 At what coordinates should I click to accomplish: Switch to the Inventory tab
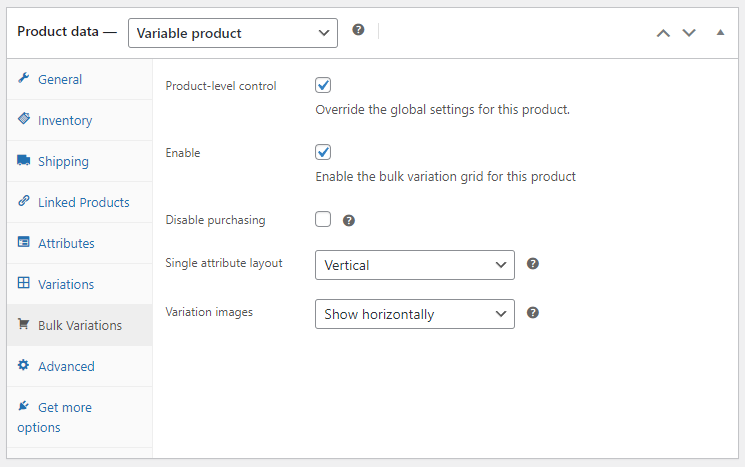tap(80, 120)
